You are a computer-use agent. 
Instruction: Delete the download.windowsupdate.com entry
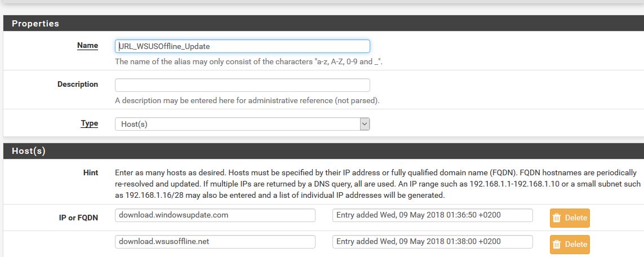[570, 218]
